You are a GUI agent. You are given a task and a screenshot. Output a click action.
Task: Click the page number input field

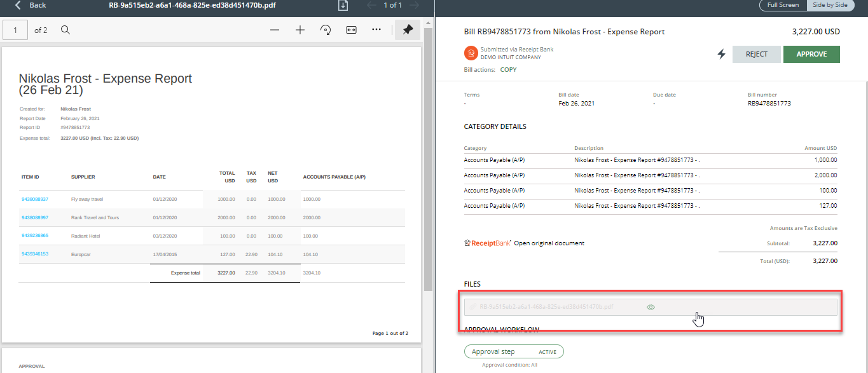point(15,30)
